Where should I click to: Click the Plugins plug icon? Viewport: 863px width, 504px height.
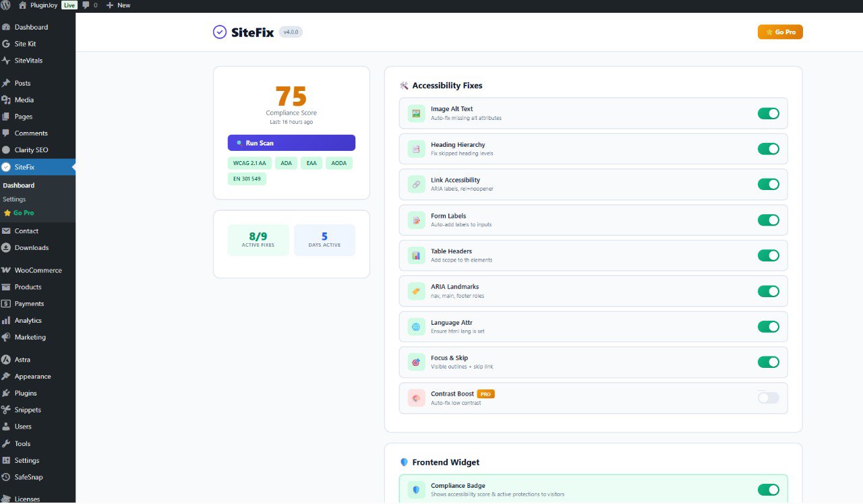coord(6,393)
